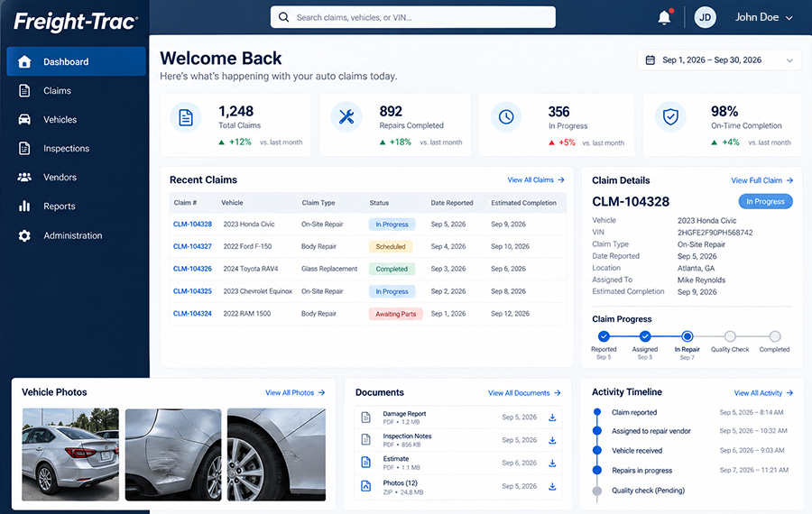Open claim CLM-104327 link
Viewport: 812px width, 514px height.
coord(192,246)
